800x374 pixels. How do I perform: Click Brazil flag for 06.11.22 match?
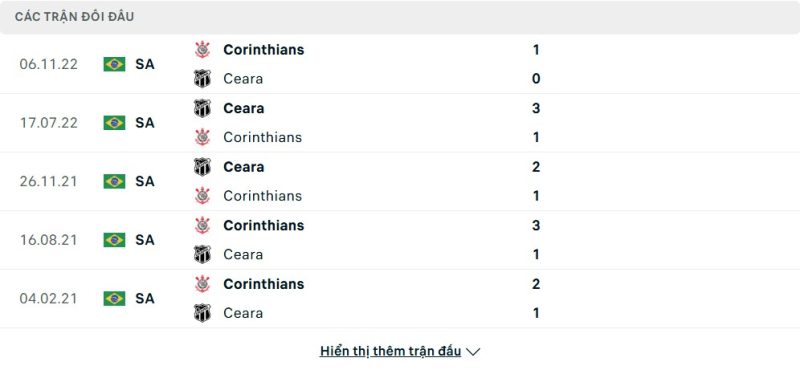[x=114, y=64]
